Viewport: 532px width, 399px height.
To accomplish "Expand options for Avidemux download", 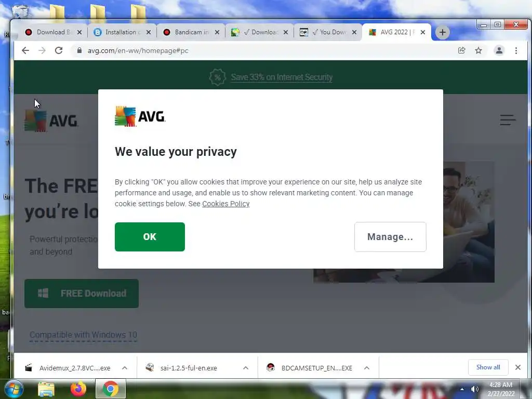I will coord(125,368).
